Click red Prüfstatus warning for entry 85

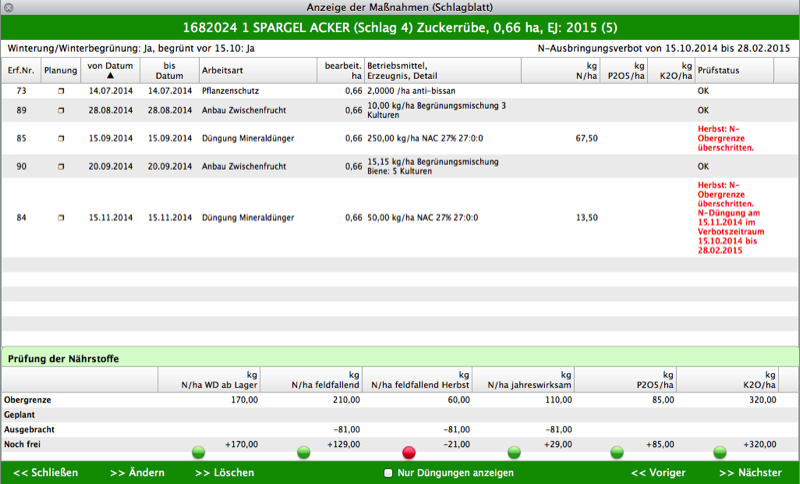coord(725,138)
